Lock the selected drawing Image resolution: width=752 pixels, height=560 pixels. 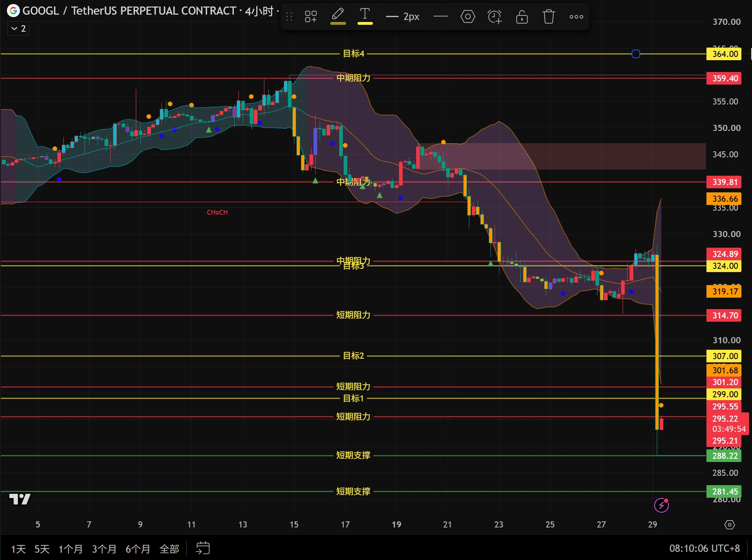click(x=522, y=17)
